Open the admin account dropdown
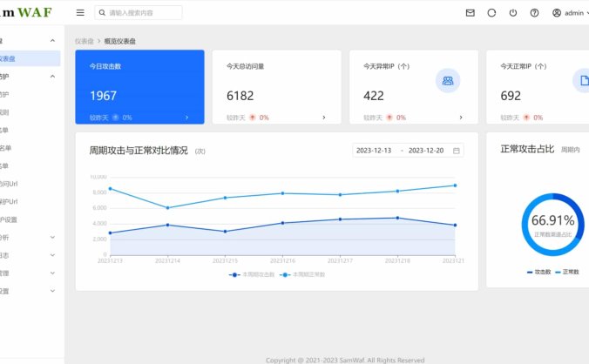This screenshot has width=589, height=364. point(571,13)
